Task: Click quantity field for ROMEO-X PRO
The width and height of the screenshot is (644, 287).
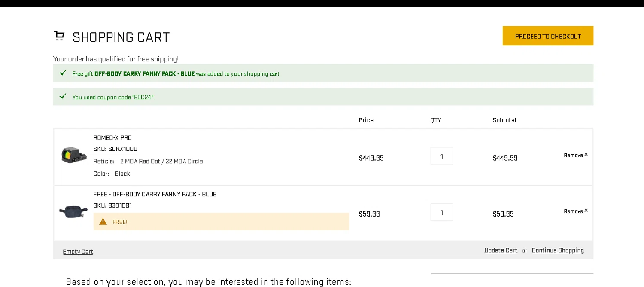Action: click(441, 156)
